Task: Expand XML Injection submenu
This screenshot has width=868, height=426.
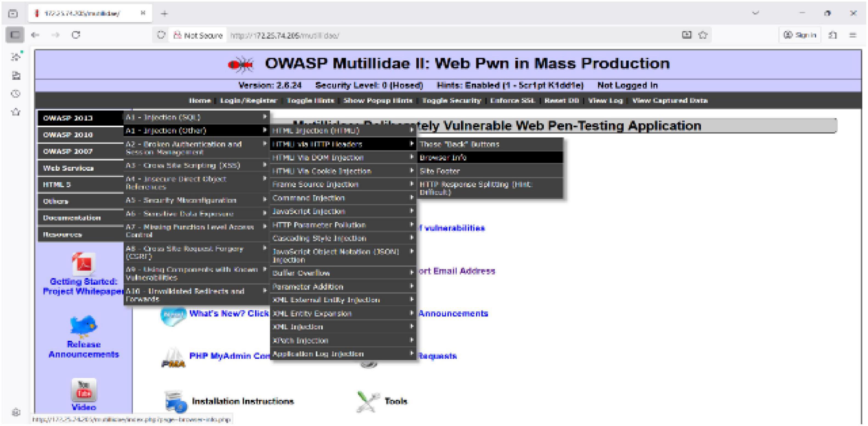Action: pyautogui.click(x=343, y=327)
